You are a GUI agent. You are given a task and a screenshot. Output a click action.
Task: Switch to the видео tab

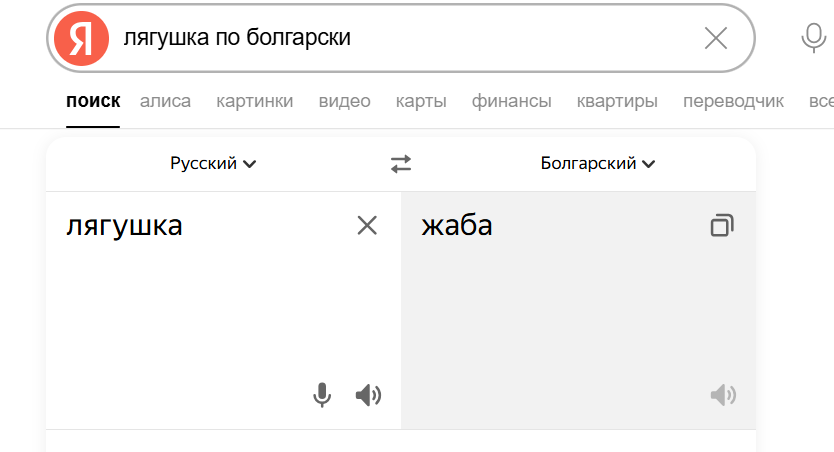click(344, 101)
